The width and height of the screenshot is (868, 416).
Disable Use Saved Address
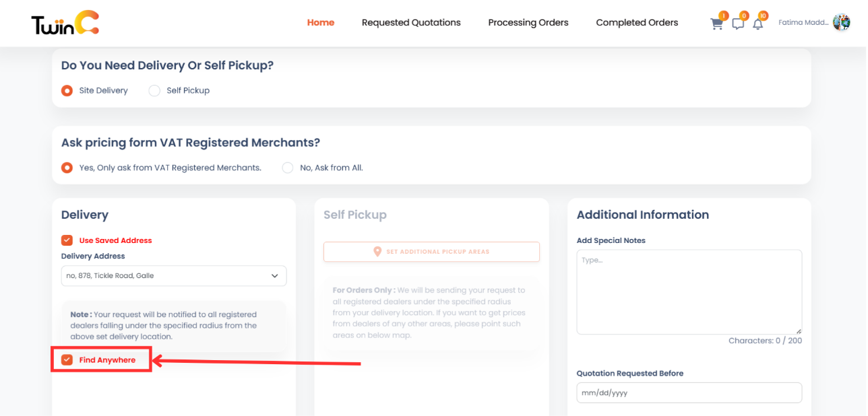coord(67,240)
